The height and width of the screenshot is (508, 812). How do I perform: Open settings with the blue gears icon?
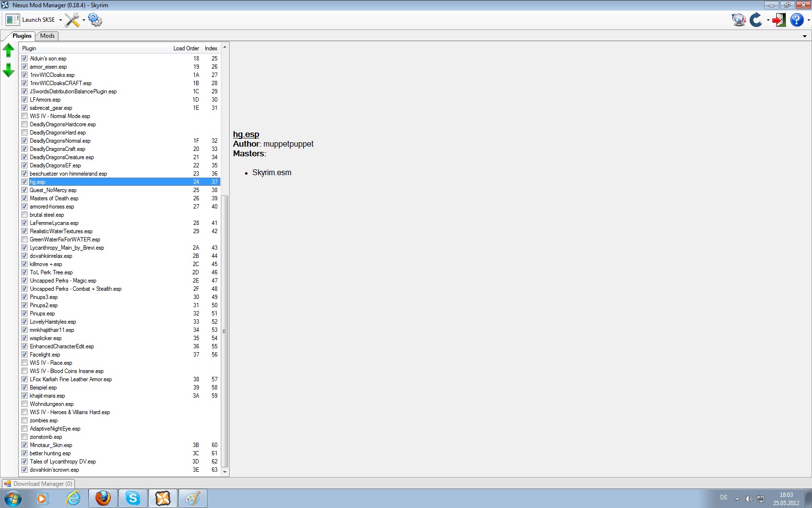pyautogui.click(x=95, y=20)
